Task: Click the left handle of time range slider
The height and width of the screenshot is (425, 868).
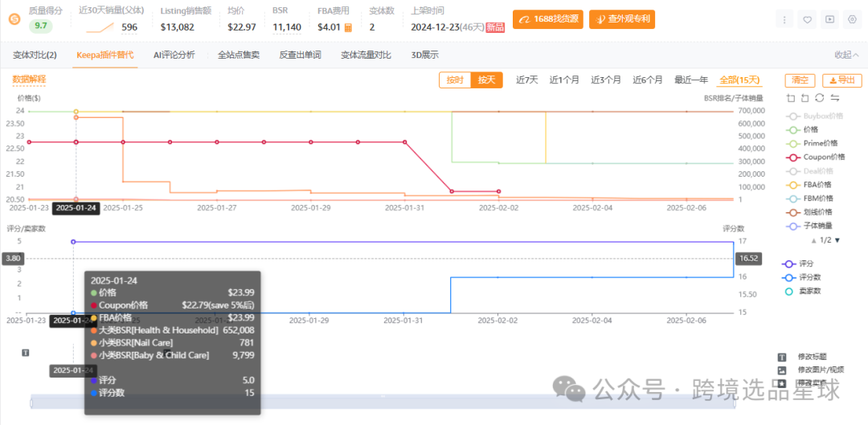Action: pos(31,403)
